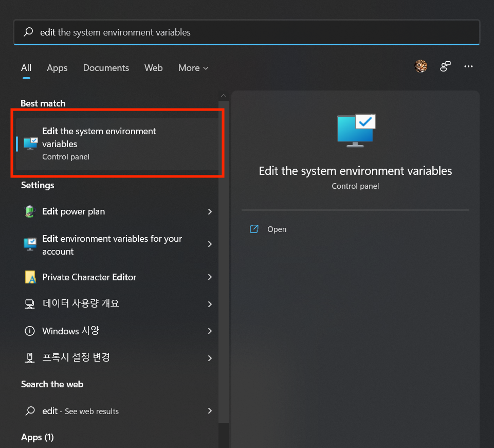Switch to the Apps tab

(57, 68)
